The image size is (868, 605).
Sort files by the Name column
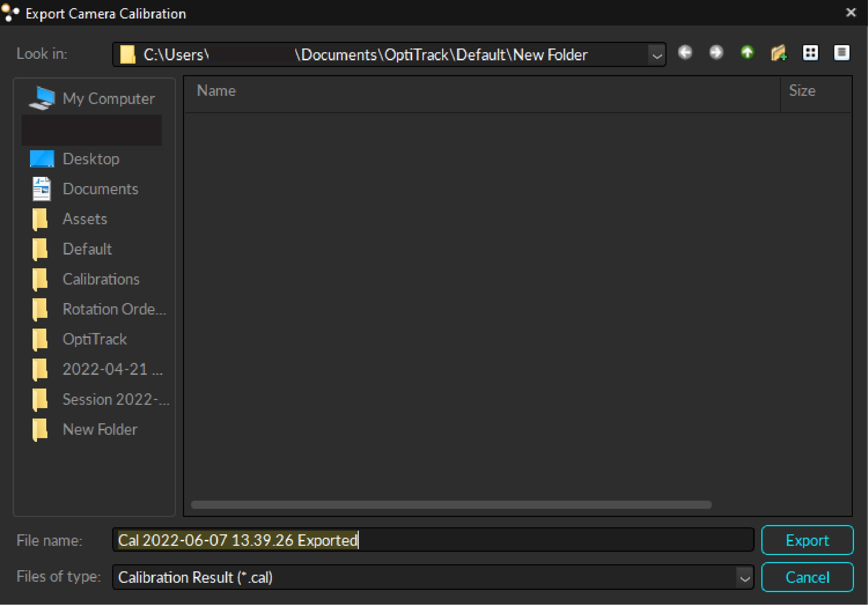[216, 91]
